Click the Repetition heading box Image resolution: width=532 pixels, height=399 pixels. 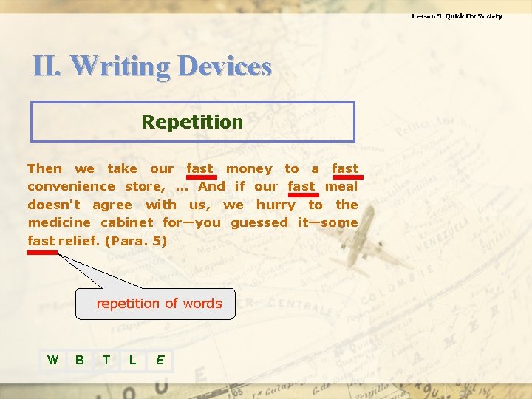[193, 122]
